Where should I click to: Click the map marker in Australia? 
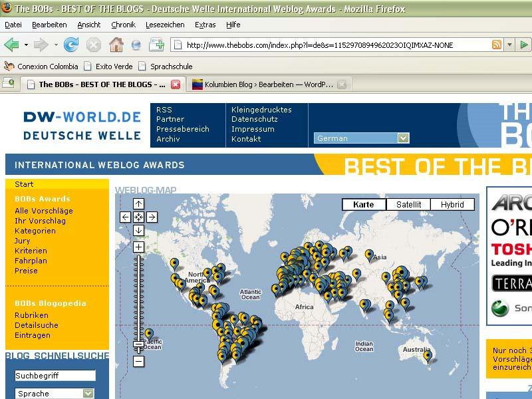click(428, 356)
